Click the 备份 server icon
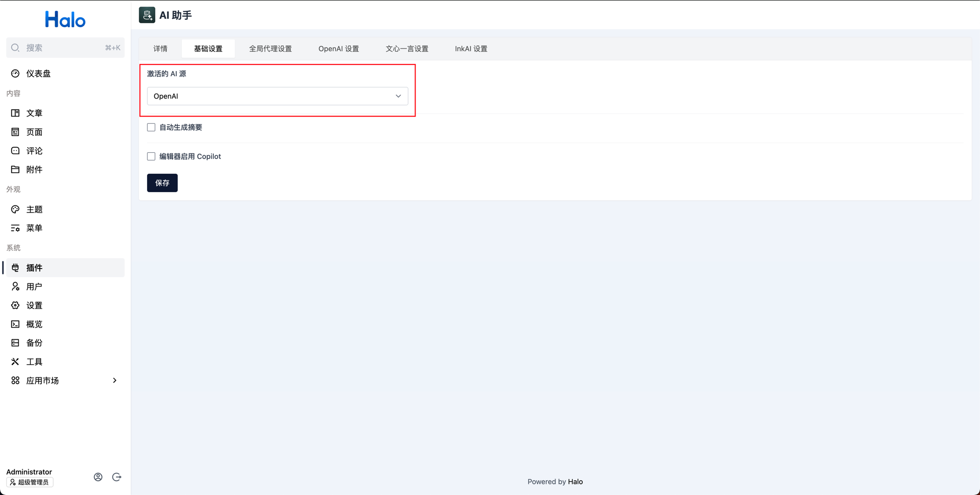Image resolution: width=980 pixels, height=495 pixels. coord(15,343)
